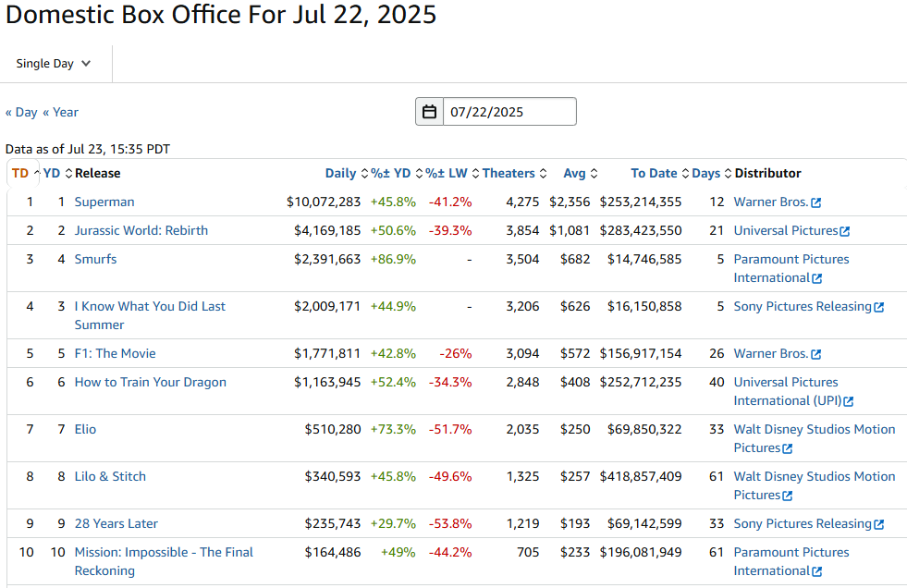This screenshot has height=588, width=907.
Task: Open external link icon in How to Train Your Dragon row
Action: click(849, 401)
